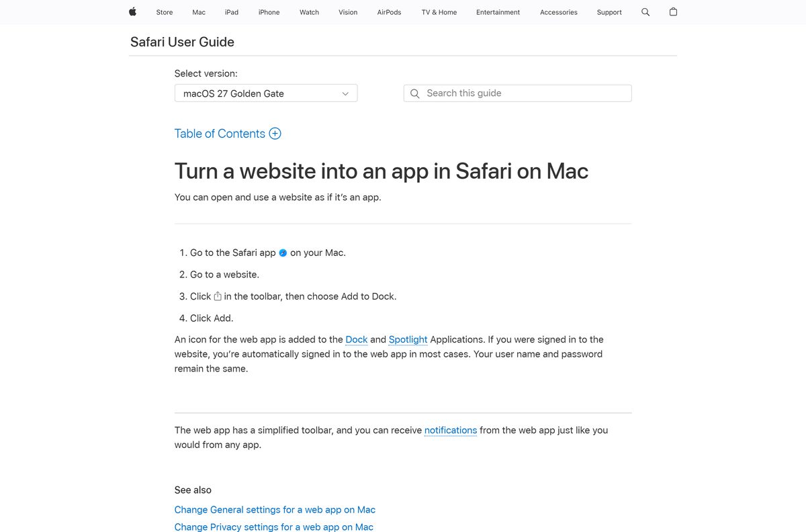Click the 'See also' heading
Image resolution: width=806 pixels, height=532 pixels.
coord(193,490)
